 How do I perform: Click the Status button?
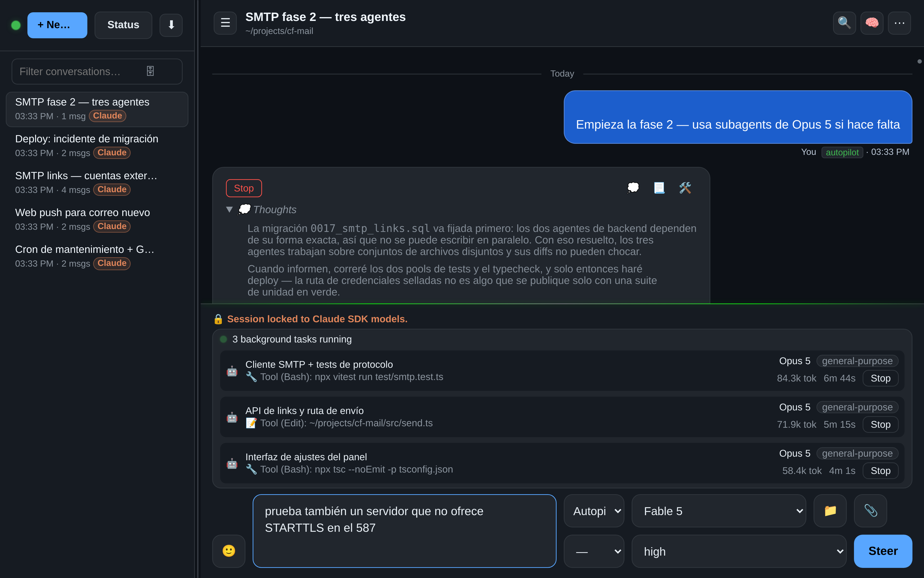(x=123, y=25)
